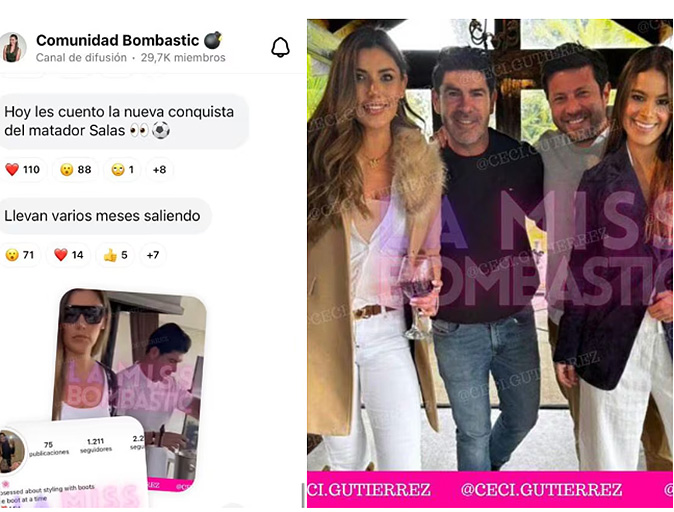Expand the +7 more reactions

(x=153, y=255)
